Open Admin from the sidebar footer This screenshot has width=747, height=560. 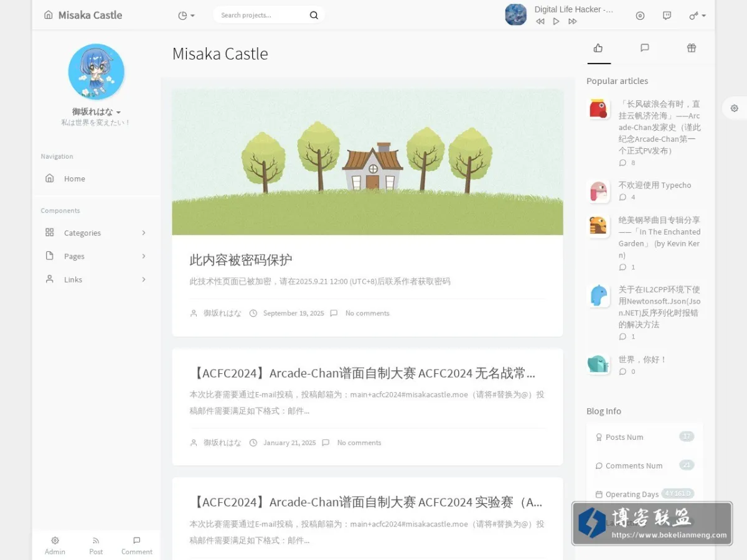pos(55,546)
